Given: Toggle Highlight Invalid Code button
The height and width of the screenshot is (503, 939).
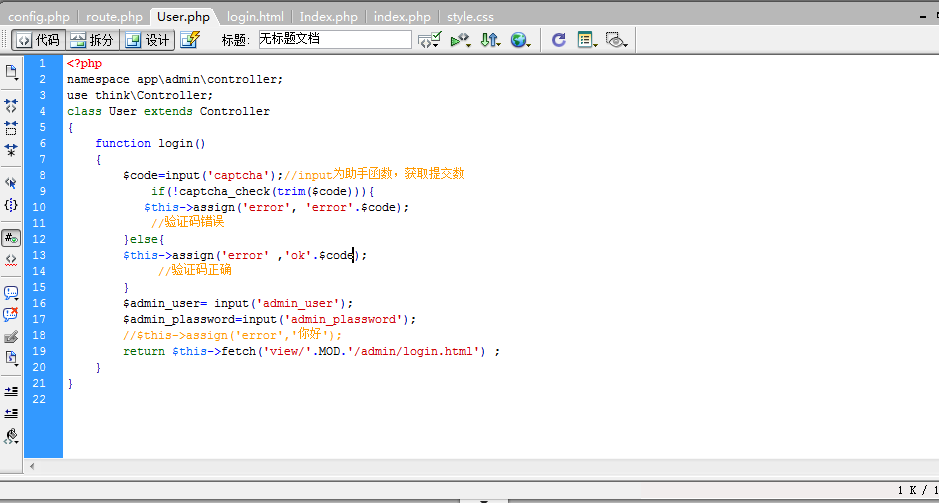Looking at the screenshot, I should coord(11,259).
